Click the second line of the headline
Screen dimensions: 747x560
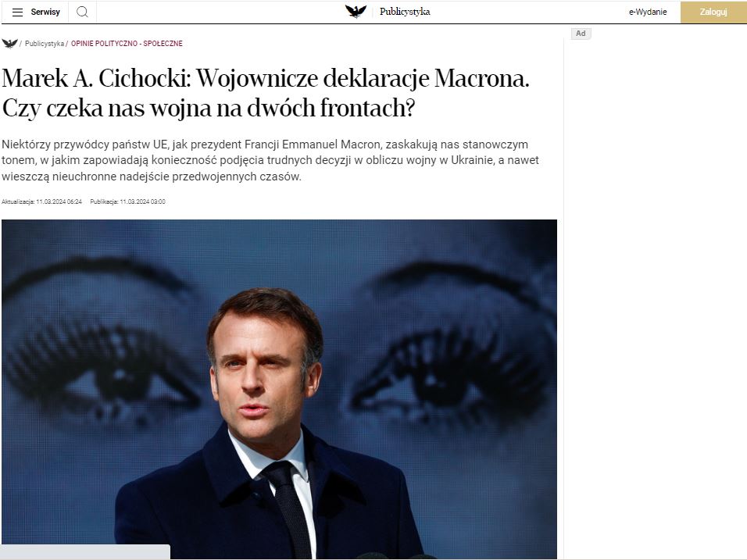coord(208,108)
